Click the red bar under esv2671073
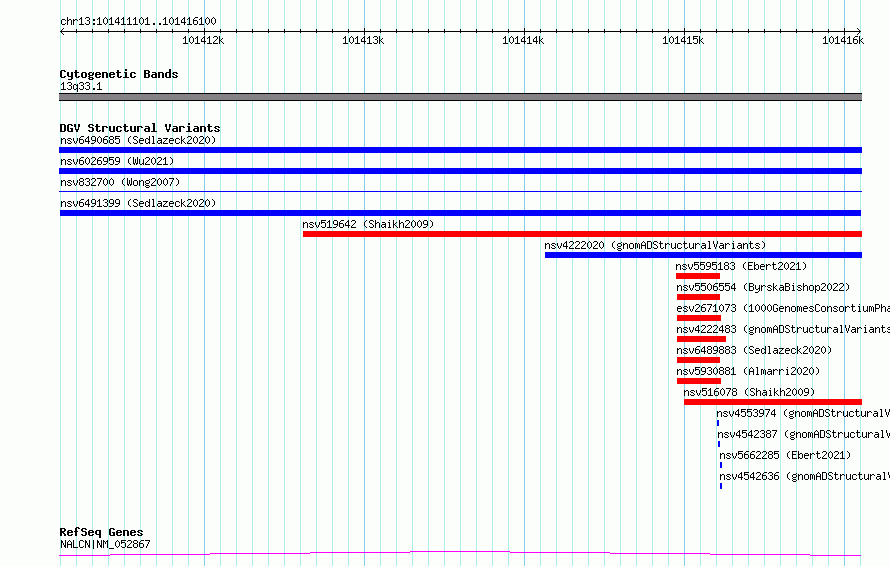Image resolution: width=890 pixels, height=566 pixels. (699, 318)
